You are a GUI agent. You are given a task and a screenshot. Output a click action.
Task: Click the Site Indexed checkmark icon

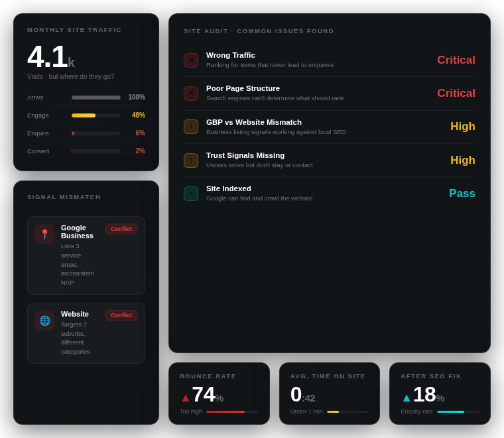coord(191,194)
